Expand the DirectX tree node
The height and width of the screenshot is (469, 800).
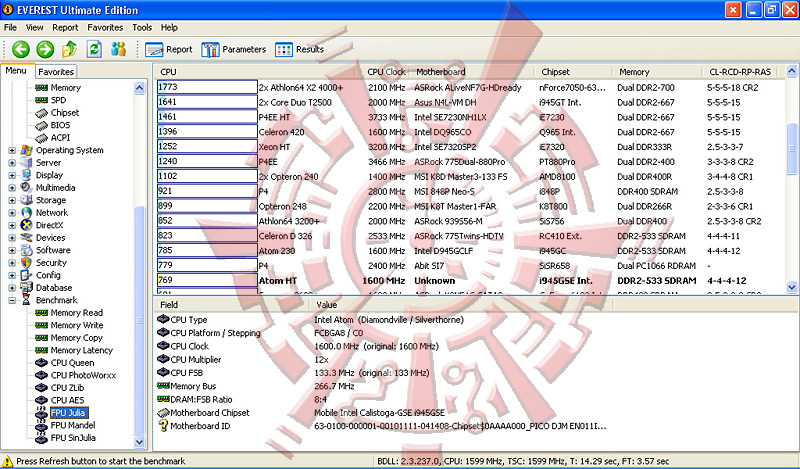(12, 226)
